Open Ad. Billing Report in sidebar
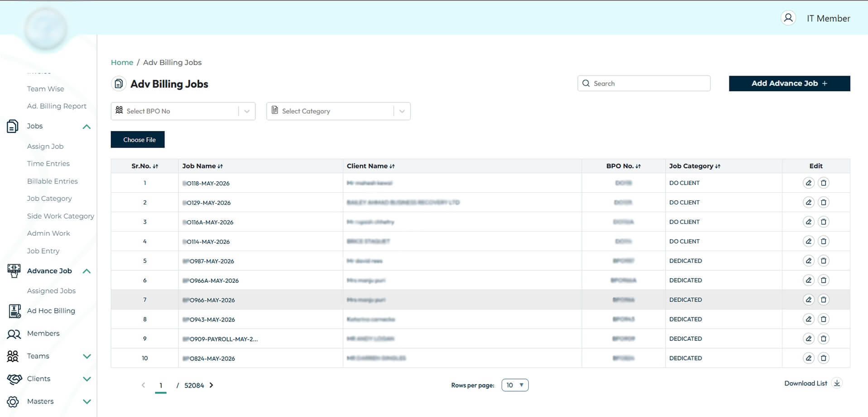The image size is (868, 417). (x=57, y=106)
